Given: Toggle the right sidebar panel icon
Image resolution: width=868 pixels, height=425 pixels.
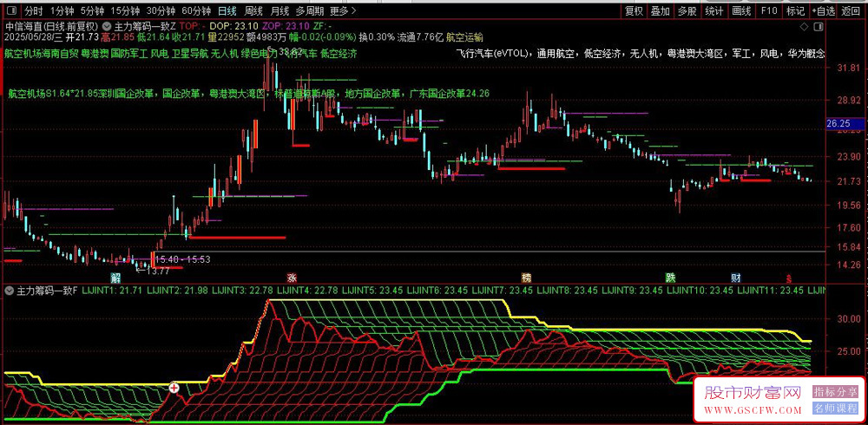Looking at the screenshot, I should (820, 27).
